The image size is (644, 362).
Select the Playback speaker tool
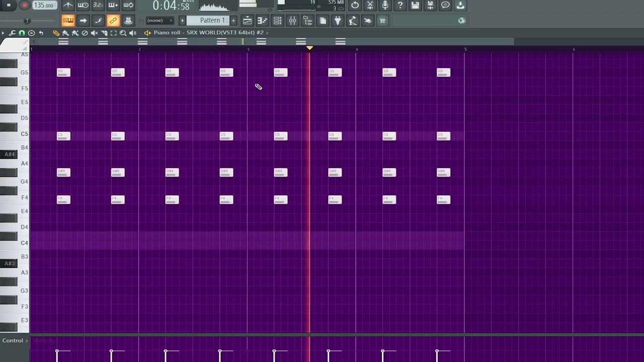tap(133, 33)
